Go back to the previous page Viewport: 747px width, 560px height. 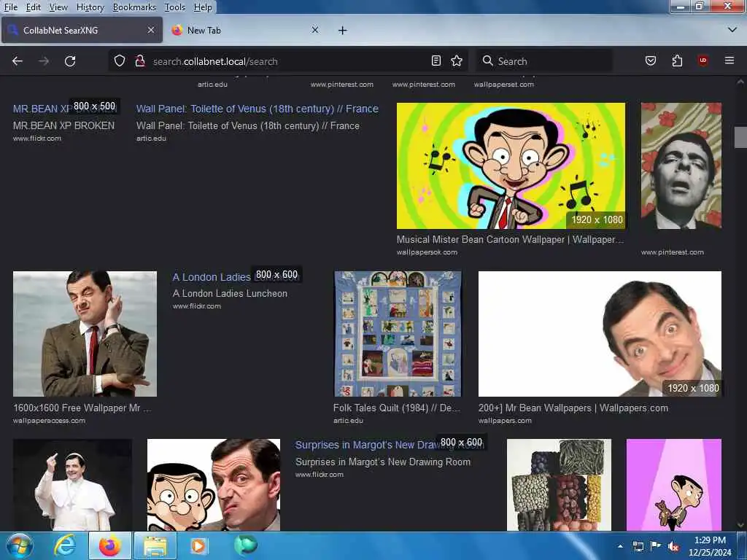[x=18, y=61]
